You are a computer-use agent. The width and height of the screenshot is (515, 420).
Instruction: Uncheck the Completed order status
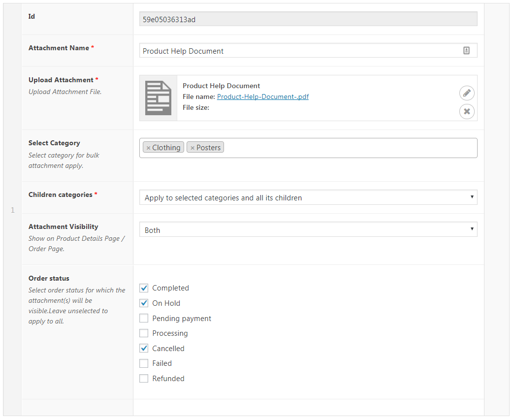[144, 288]
